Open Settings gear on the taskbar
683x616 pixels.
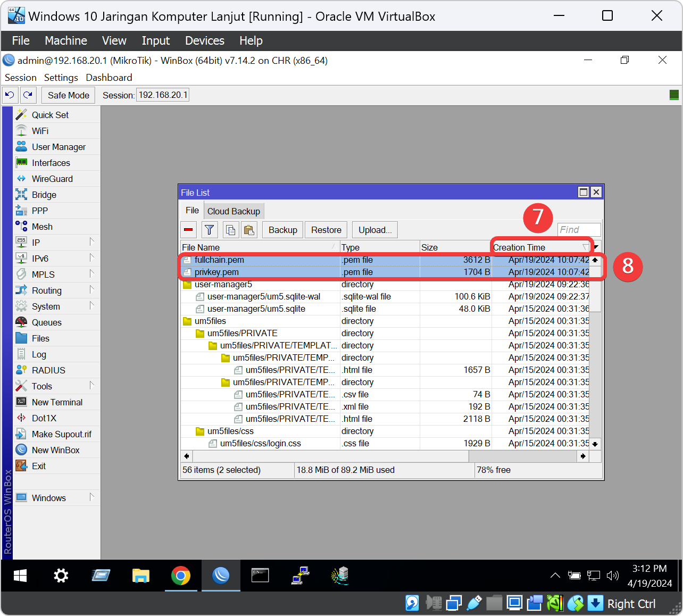[61, 576]
